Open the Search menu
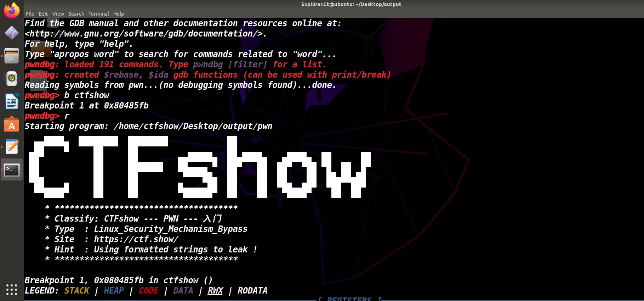The image size is (644, 301). 76,14
